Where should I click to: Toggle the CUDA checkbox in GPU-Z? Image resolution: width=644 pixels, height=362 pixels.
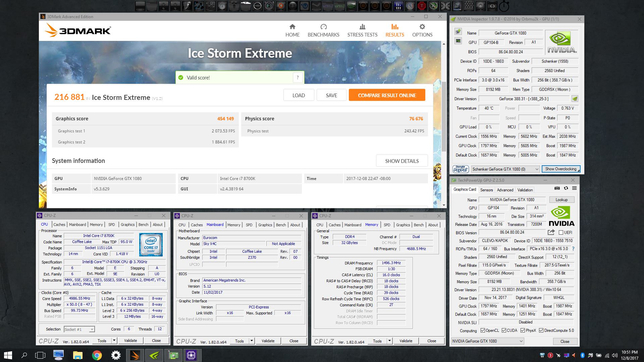(504, 330)
